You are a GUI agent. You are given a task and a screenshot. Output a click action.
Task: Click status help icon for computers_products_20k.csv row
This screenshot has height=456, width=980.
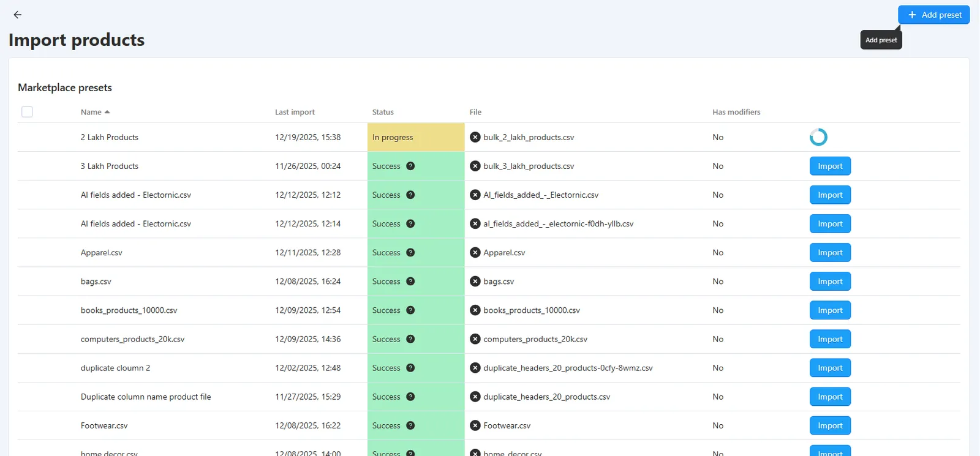pyautogui.click(x=410, y=339)
